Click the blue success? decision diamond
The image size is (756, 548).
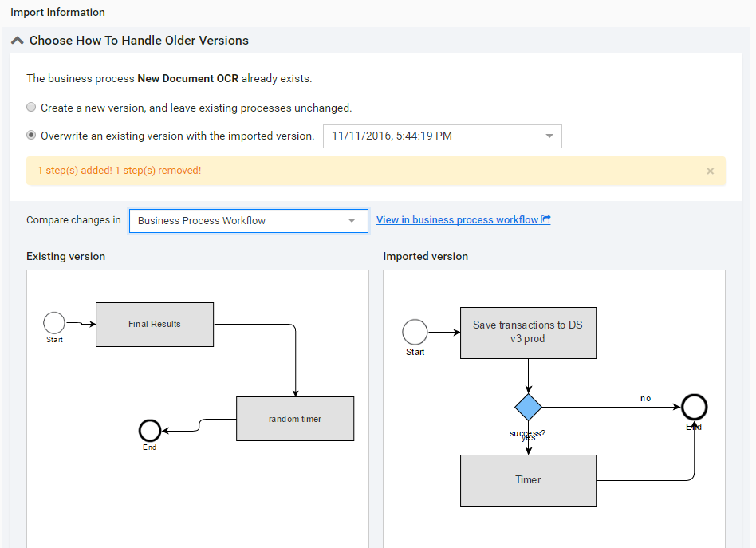coord(529,407)
